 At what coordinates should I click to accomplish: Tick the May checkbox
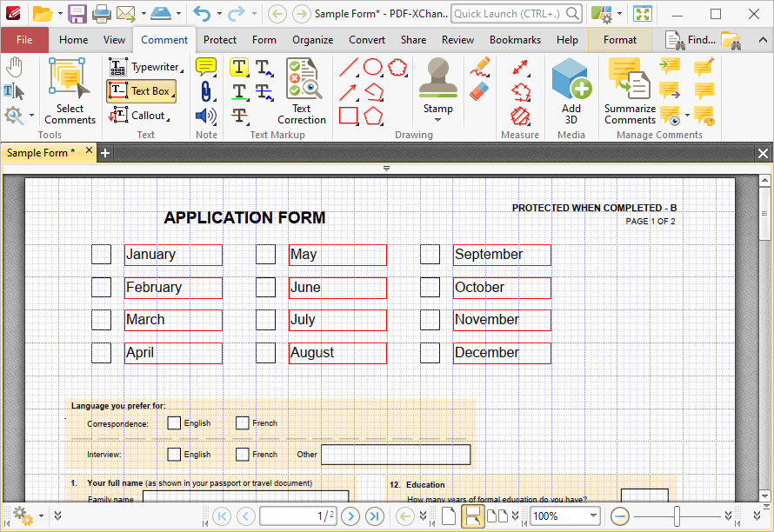point(265,254)
